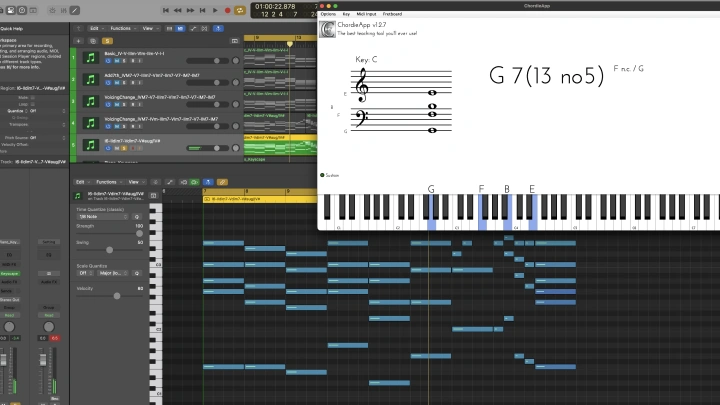Click the Read automation button on first channel strip
The width and height of the screenshot is (720, 405).
coord(10,315)
